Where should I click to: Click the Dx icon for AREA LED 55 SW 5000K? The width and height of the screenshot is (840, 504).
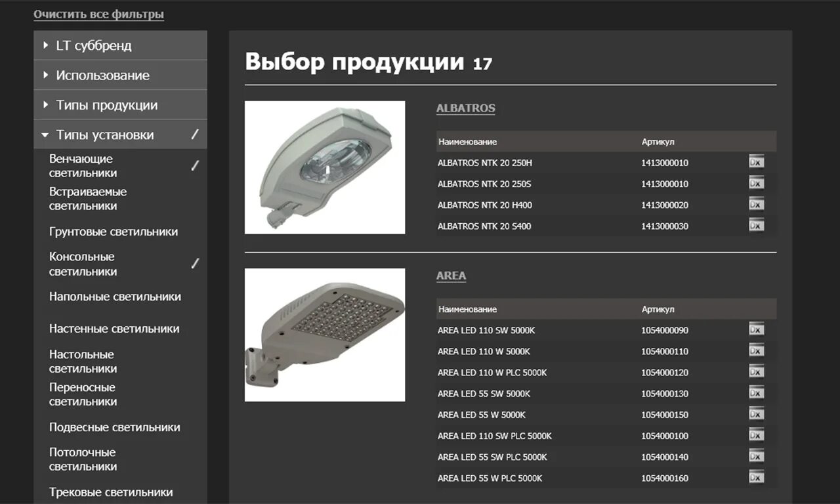tap(755, 393)
